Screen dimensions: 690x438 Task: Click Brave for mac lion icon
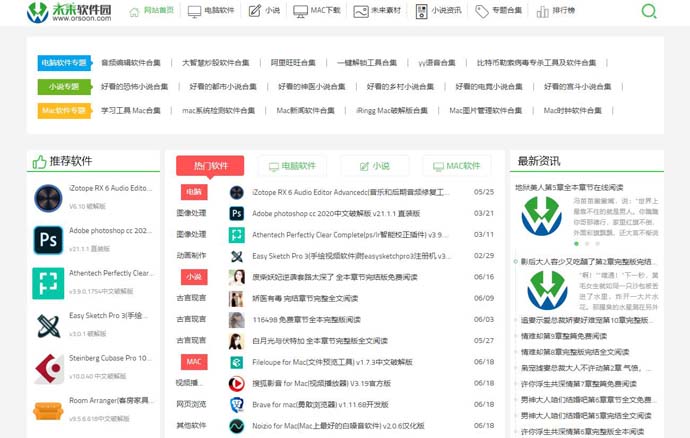point(237,405)
